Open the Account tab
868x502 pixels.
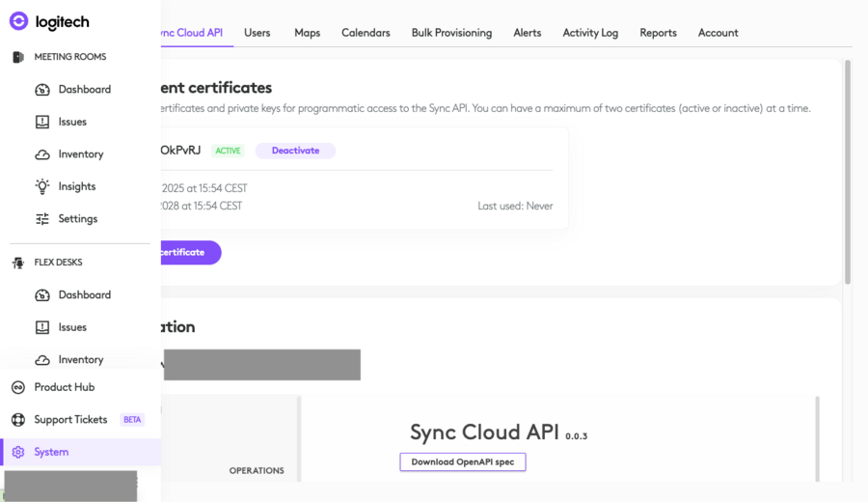click(x=718, y=33)
